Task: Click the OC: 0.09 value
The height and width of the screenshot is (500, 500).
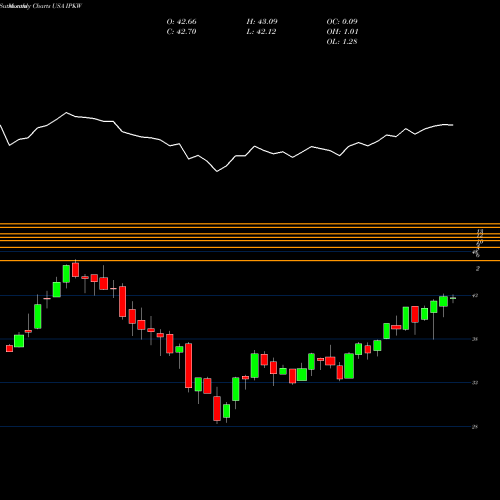Action: tap(342, 22)
